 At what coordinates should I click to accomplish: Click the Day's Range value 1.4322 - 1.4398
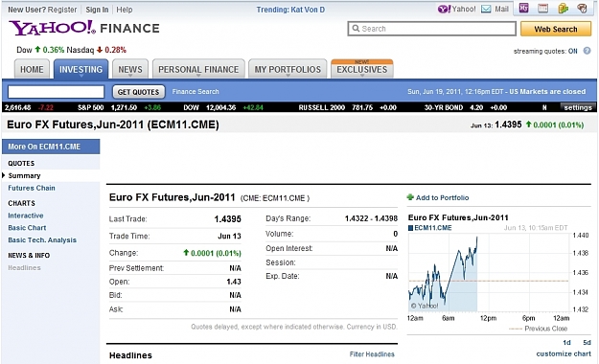(371, 218)
